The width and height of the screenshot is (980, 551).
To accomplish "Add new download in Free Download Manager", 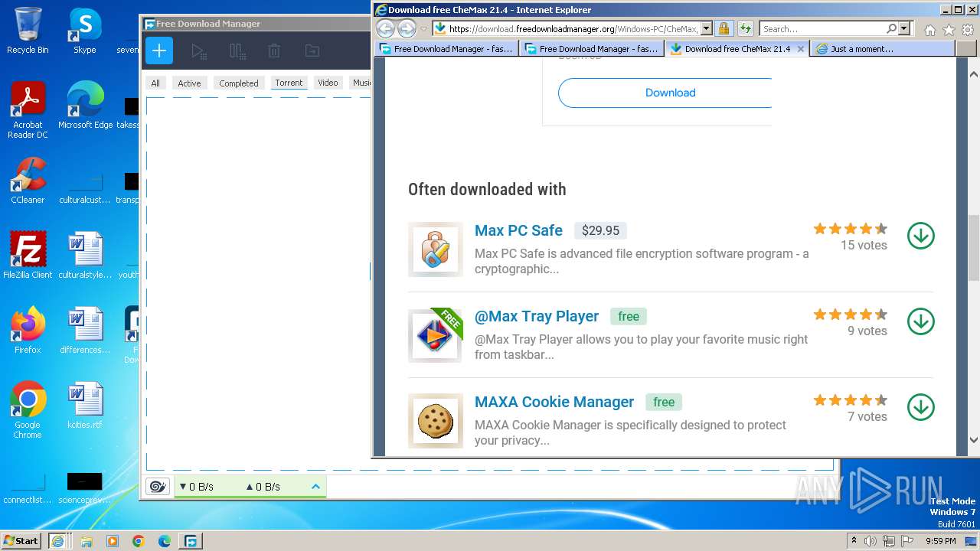I will [x=159, y=51].
